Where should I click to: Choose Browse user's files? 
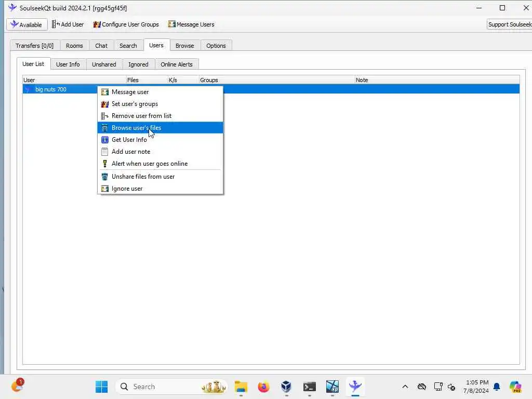point(160,128)
